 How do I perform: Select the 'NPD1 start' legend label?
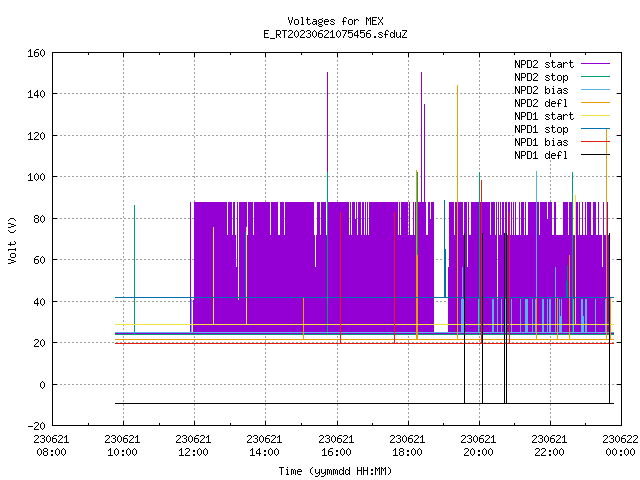pos(544,116)
